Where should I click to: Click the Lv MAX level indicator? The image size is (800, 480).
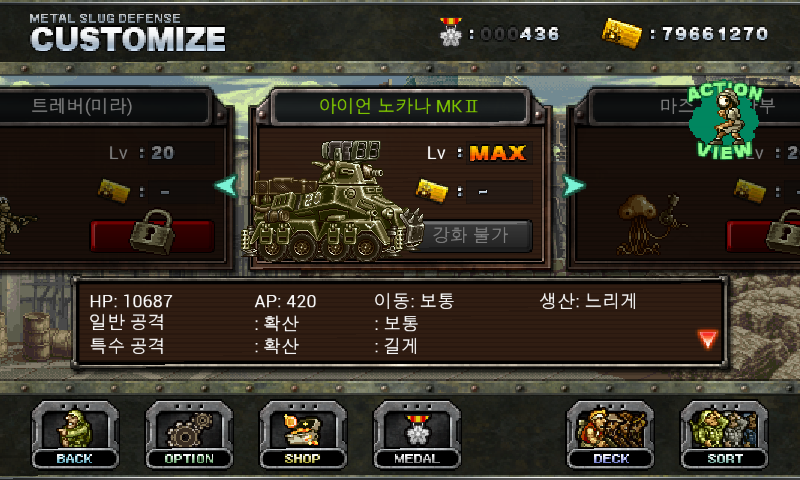point(479,153)
